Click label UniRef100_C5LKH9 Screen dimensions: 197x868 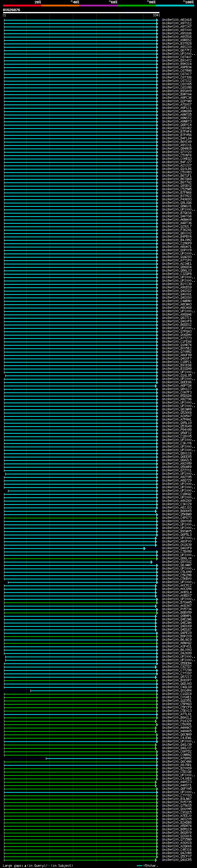click(x=177, y=572)
